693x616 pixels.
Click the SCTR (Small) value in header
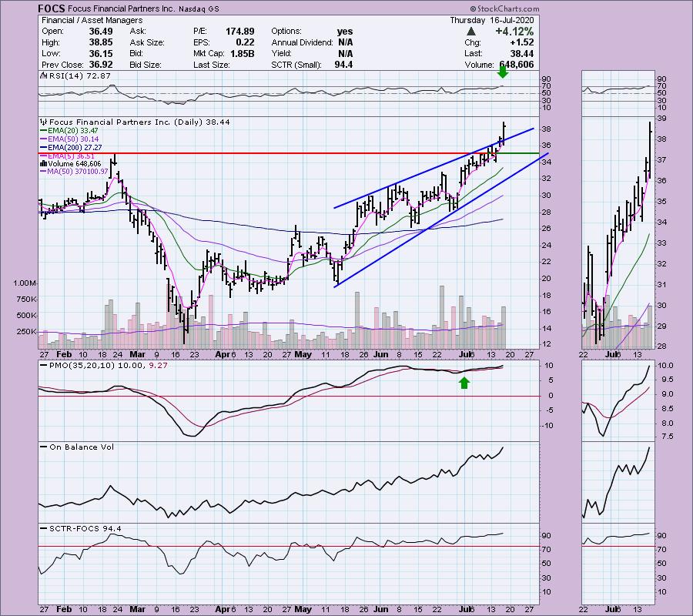(343, 65)
